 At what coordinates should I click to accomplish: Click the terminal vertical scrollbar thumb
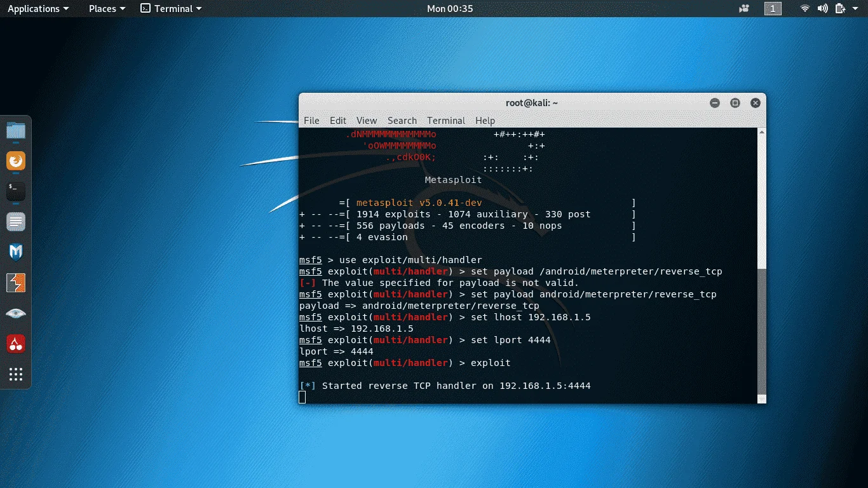coord(762,332)
